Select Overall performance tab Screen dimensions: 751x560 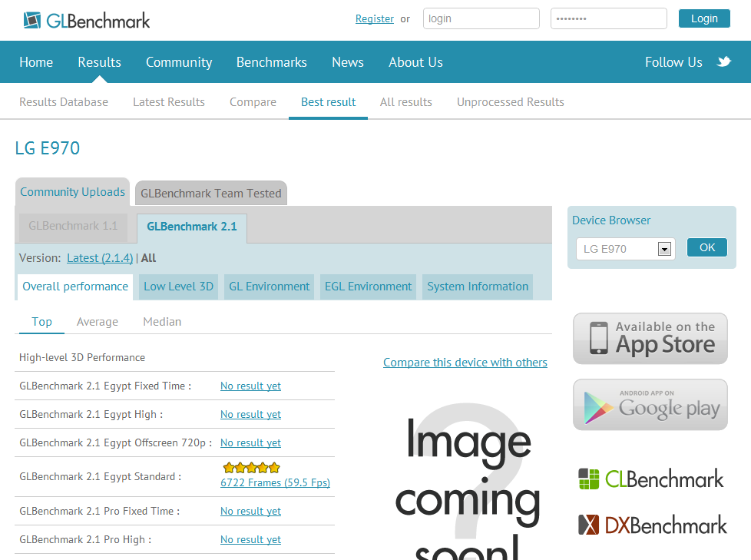click(75, 287)
